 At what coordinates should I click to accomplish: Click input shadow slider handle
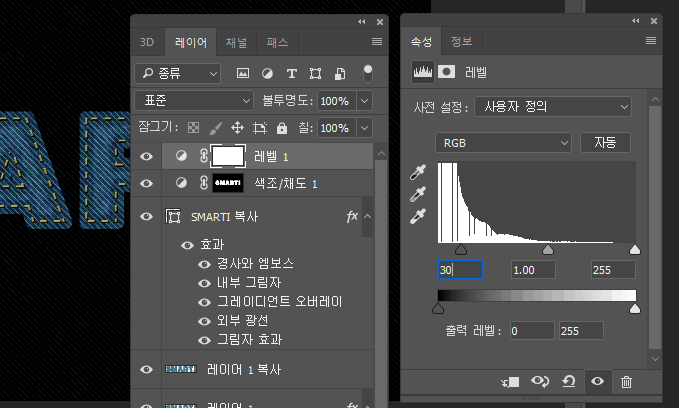[x=461, y=249]
